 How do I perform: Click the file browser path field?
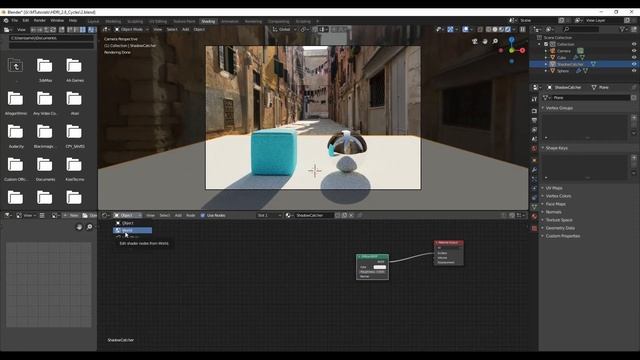(51, 38)
